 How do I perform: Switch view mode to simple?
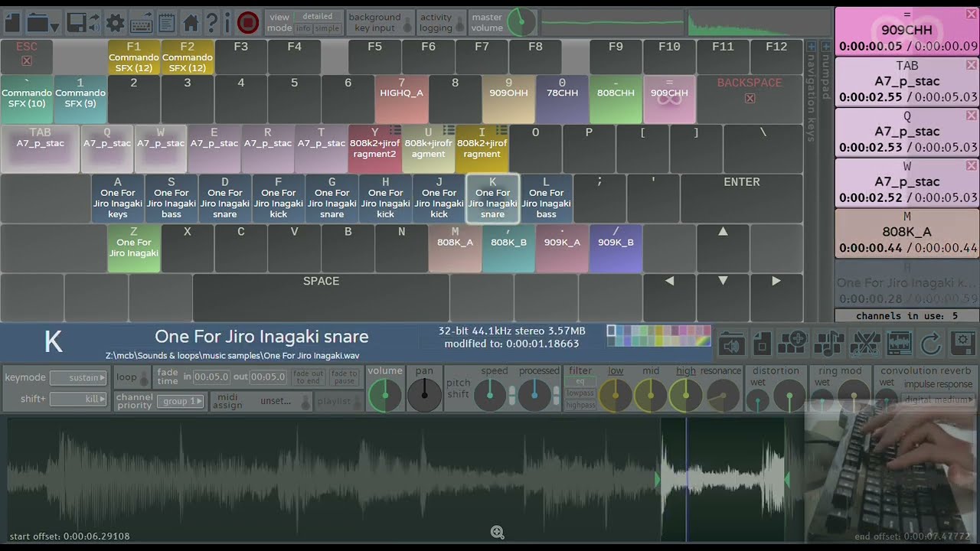[327, 28]
